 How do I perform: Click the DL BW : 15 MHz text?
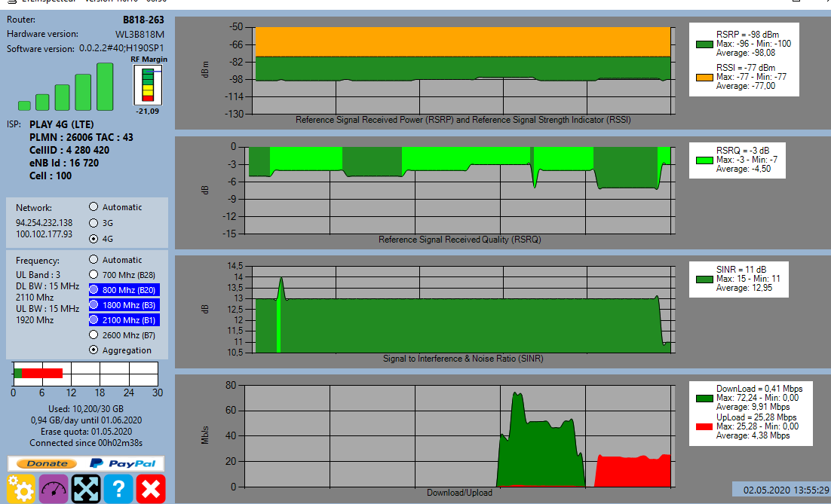coord(48,286)
